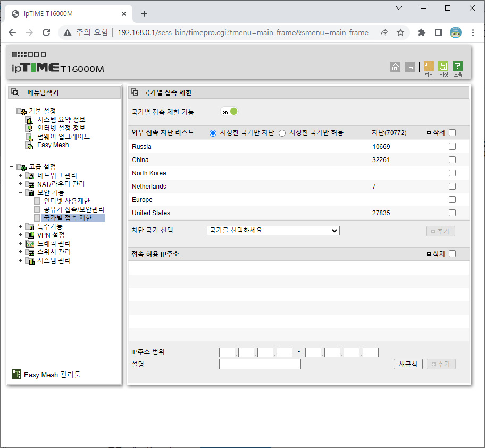The image size is (485, 448).
Task: Click the 메뉴탐색기 search icon
Action: (x=15, y=92)
